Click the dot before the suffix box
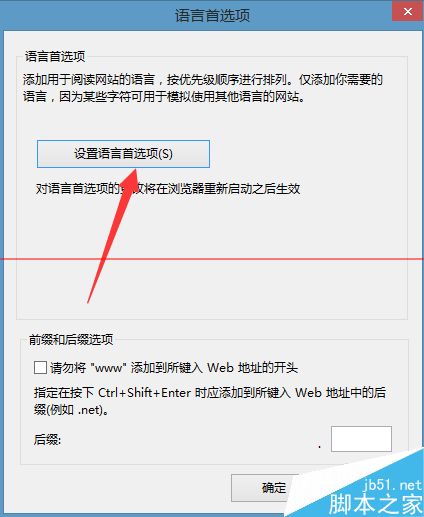424x517 pixels. 320,446
